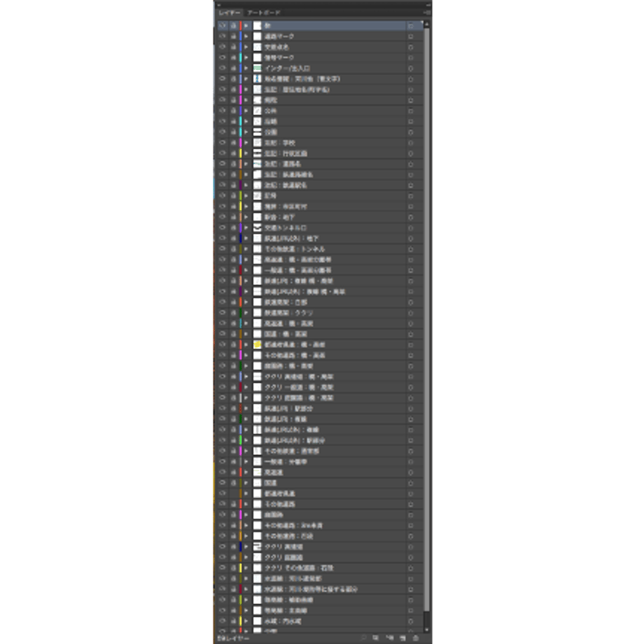Expand the 記号 layer
Screen dimensions: 644x644
(246, 196)
